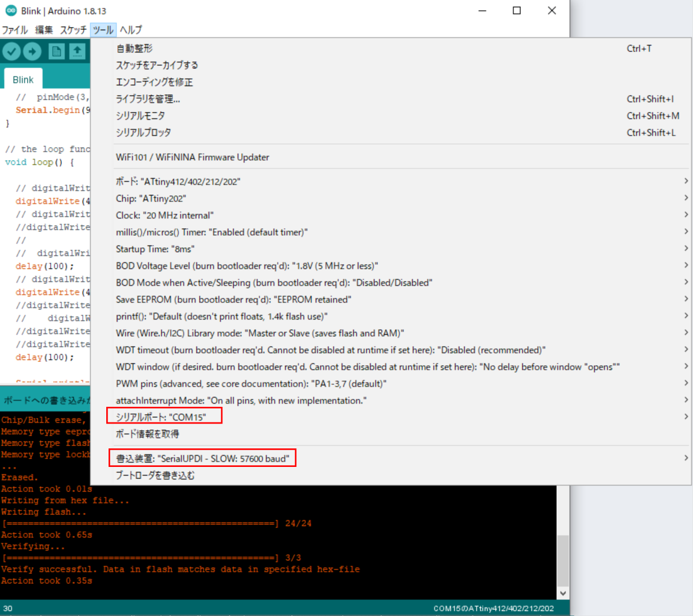The height and width of the screenshot is (616, 693).
Task: Choose 自動整形 from Tools menu
Action: coord(391,49)
